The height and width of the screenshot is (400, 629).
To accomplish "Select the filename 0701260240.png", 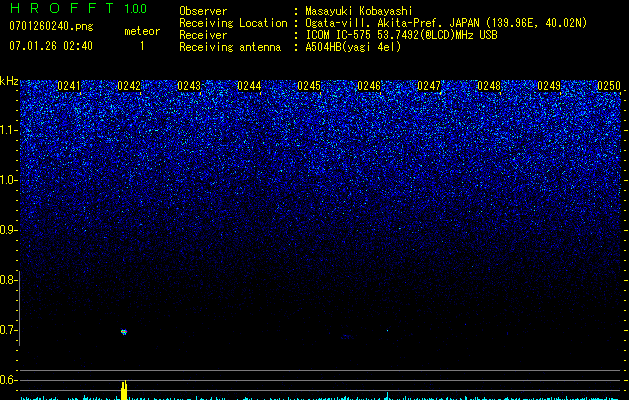I will coord(51,26).
